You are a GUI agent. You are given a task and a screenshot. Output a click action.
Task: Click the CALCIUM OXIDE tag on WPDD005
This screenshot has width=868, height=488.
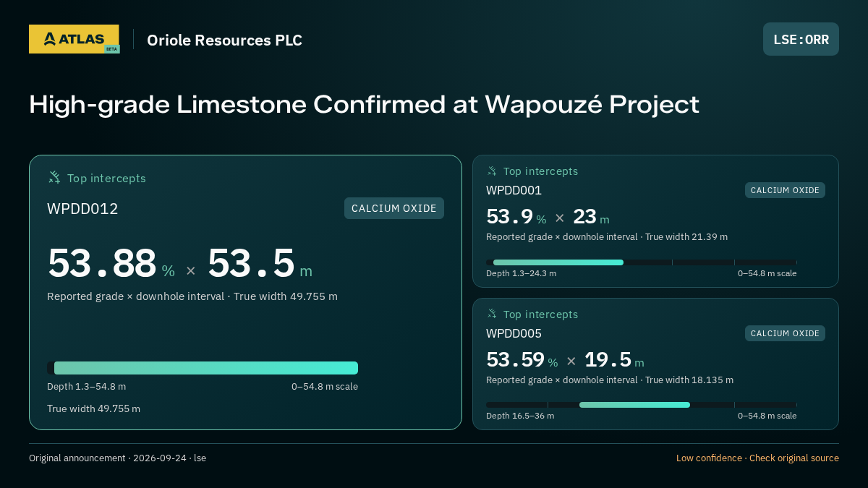[x=785, y=333]
